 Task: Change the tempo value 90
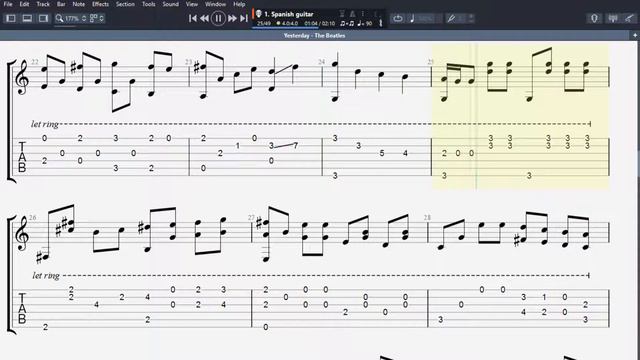pos(369,24)
